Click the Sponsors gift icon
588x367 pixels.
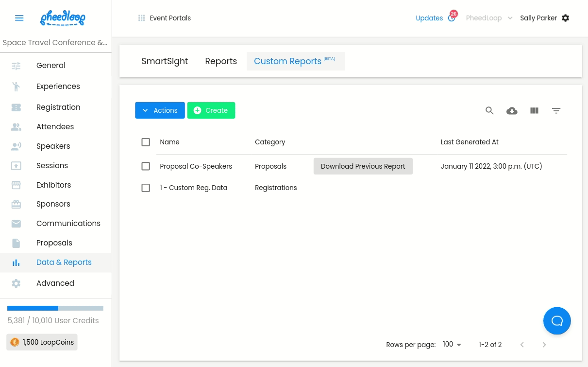tap(16, 204)
